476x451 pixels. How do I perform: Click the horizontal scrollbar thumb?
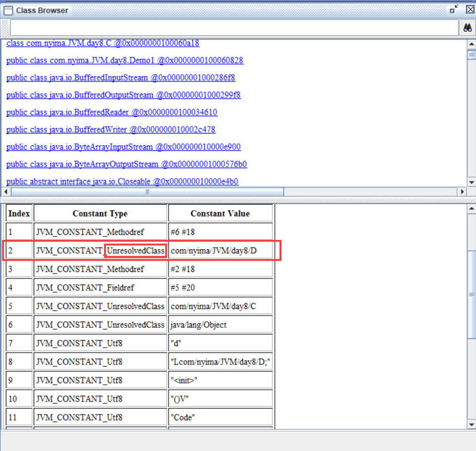pyautogui.click(x=147, y=192)
